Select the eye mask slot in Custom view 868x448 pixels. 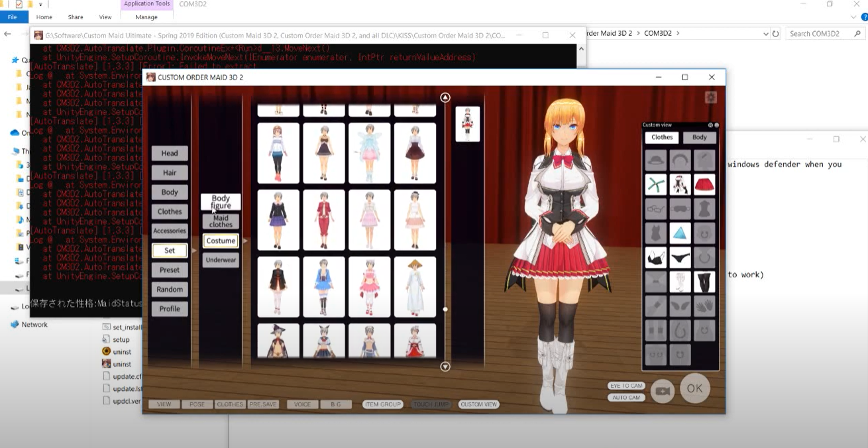pos(680,209)
